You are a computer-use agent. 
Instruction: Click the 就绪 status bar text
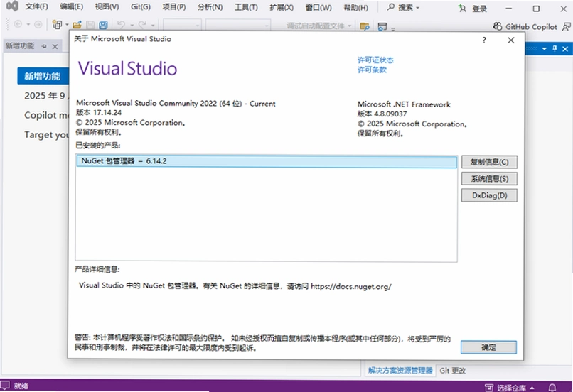pos(21,386)
